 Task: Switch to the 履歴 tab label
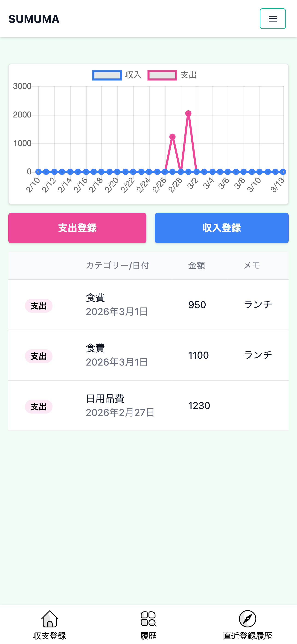click(x=148, y=635)
